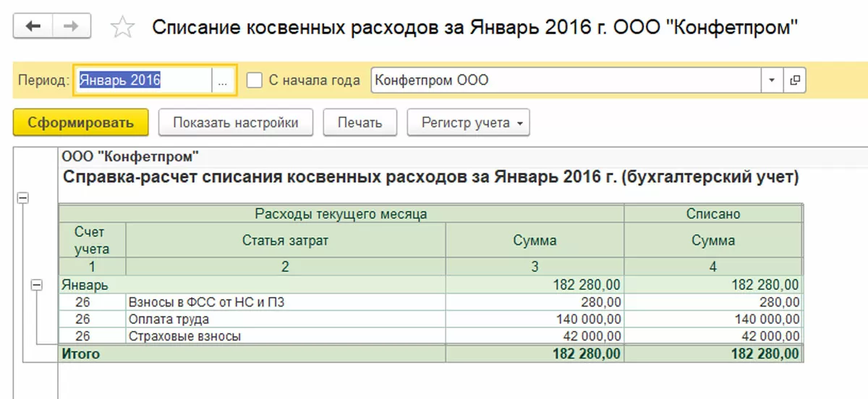Click the forward navigation arrow
Viewport: 868px width, 399px height.
72,27
